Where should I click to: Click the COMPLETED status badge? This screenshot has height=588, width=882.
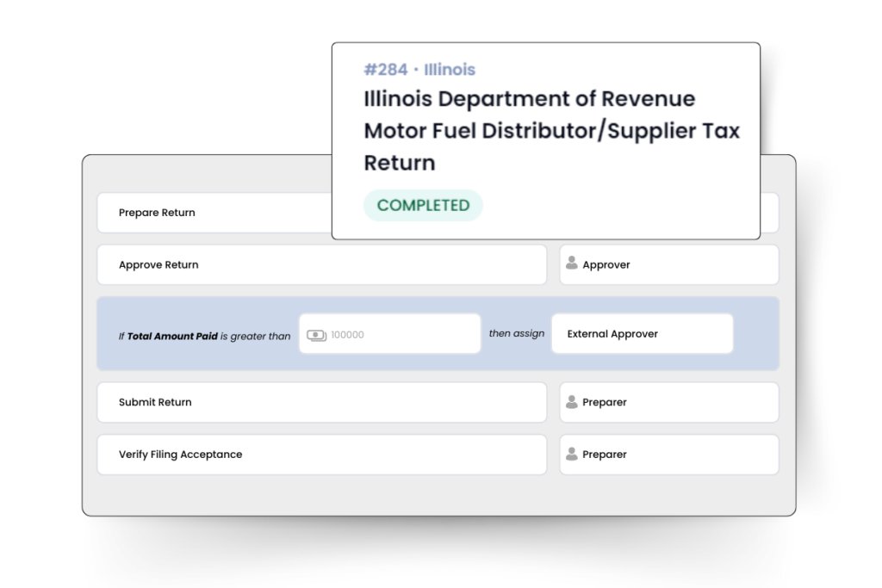(423, 206)
